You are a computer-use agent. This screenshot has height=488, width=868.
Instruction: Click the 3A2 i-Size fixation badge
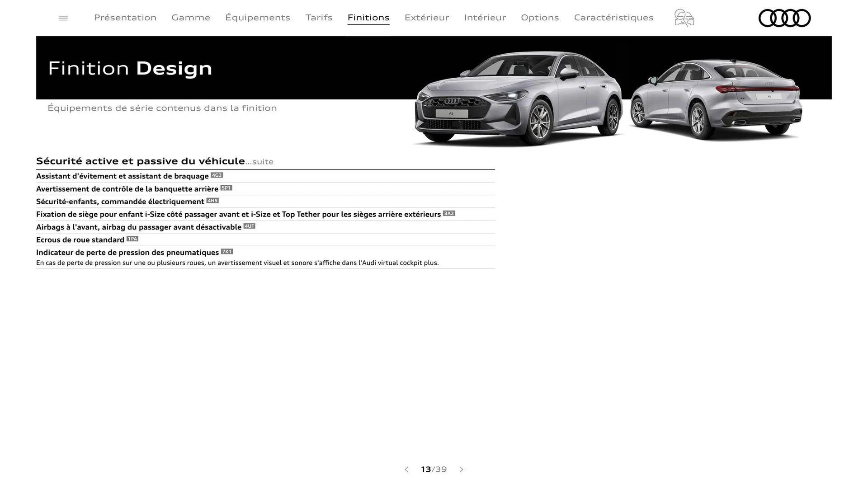pyautogui.click(x=449, y=214)
